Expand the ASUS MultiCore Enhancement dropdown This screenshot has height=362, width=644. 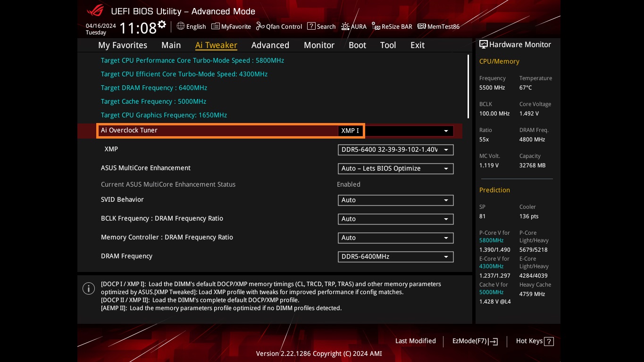(x=396, y=169)
